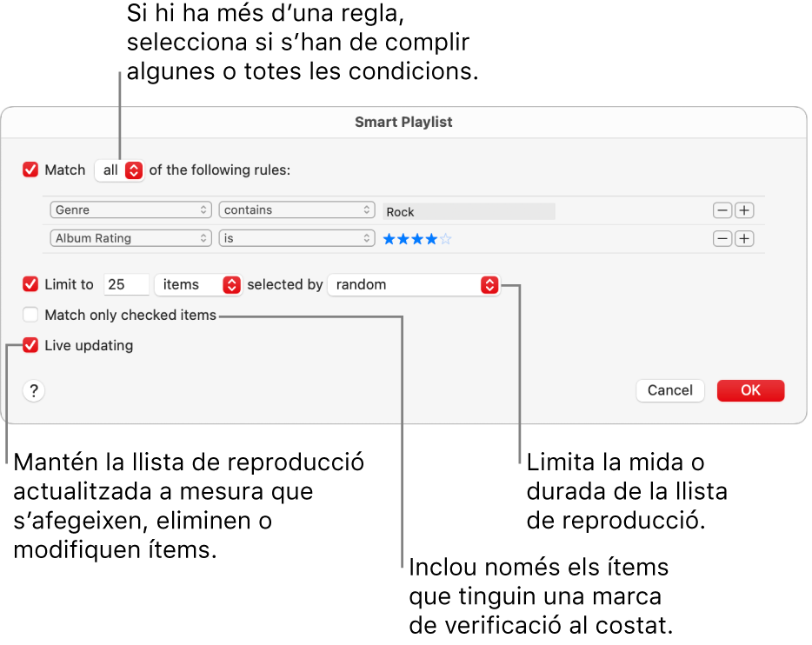Open the contains condition dropdown
The height and width of the screenshot is (645, 812).
coord(296,209)
